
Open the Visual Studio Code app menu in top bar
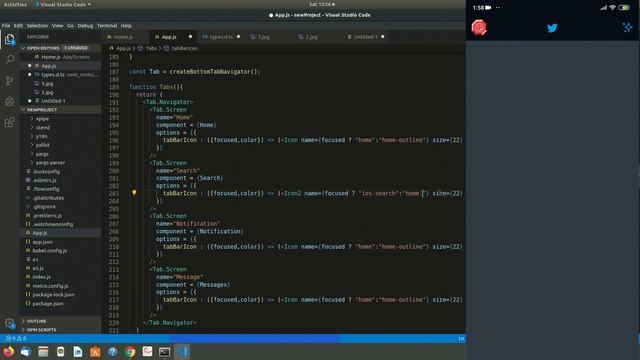pos(62,4)
